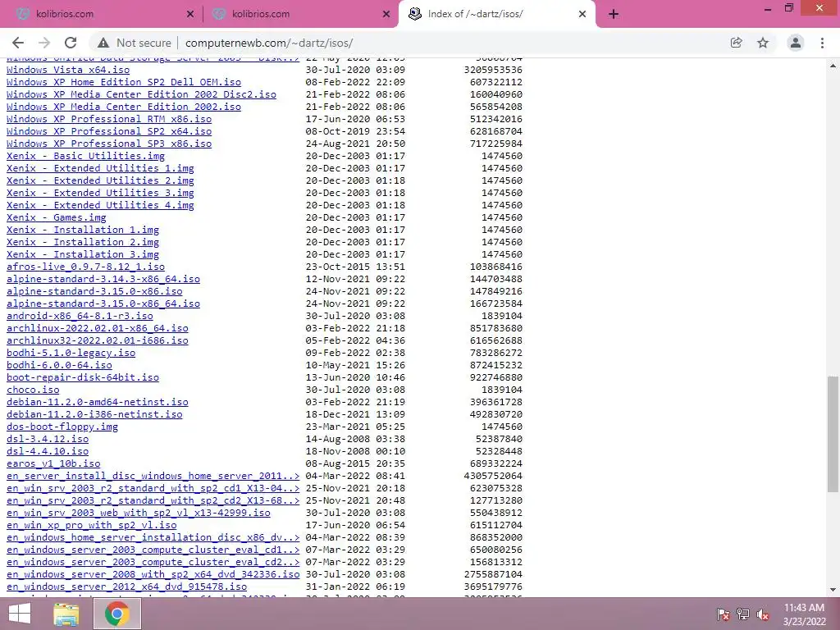The image size is (840, 630).
Task: Open Windows XP Home Edition SP2 Dell OEM.iso link
Action: click(x=124, y=82)
